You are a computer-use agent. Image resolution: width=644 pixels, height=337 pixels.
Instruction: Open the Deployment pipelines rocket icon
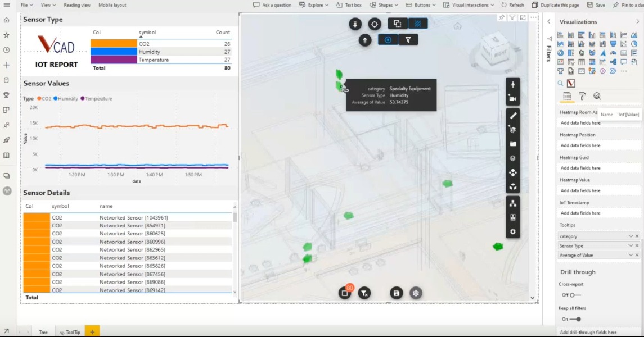click(x=7, y=140)
